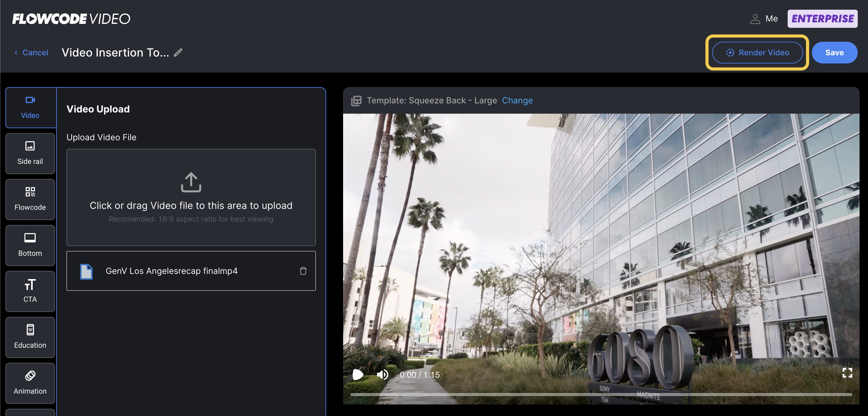The width and height of the screenshot is (868, 416).
Task: Enter fullscreen video preview
Action: [847, 372]
